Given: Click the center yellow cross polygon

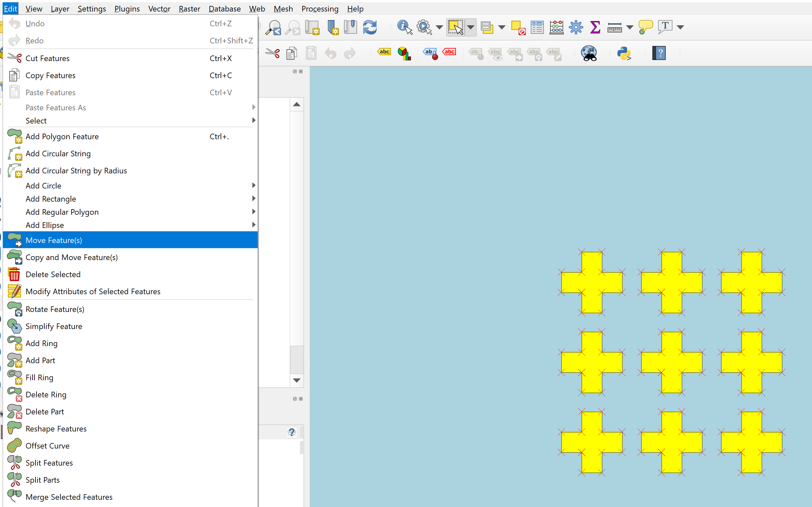Looking at the screenshot, I should coord(671,362).
